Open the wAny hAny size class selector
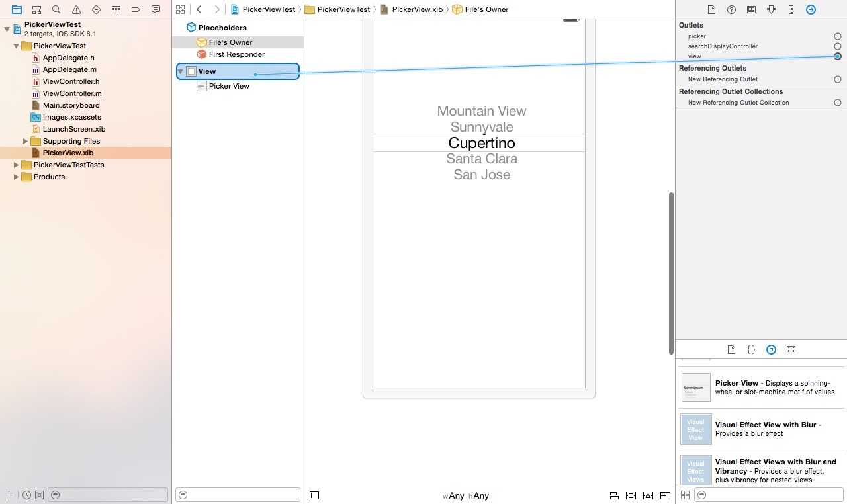This screenshot has height=504, width=847. [466, 495]
